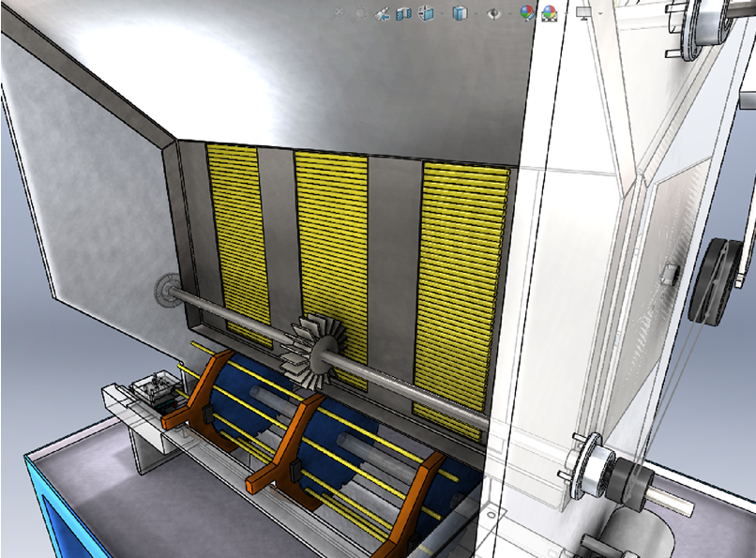Expand the Hide/Show Items dropdown arrow
Screen dimensions: 756x558
(x=508, y=14)
